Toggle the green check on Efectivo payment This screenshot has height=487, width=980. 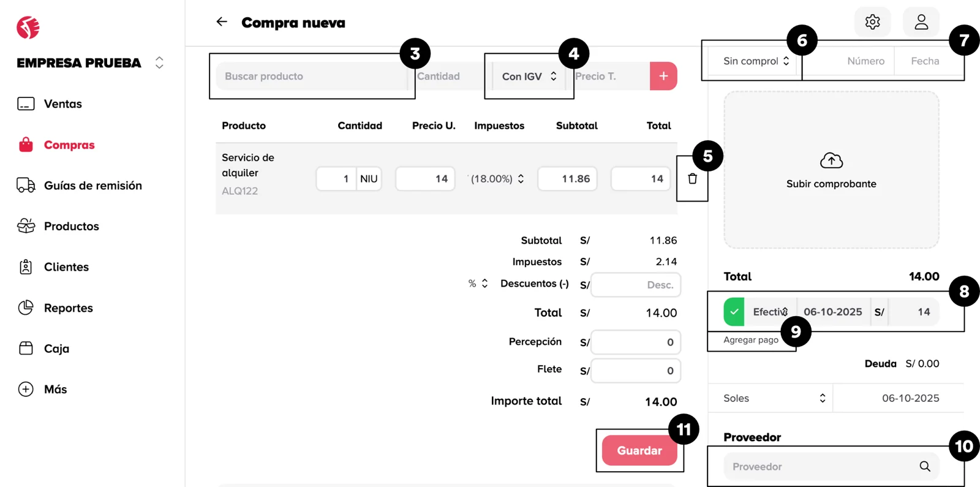click(734, 312)
